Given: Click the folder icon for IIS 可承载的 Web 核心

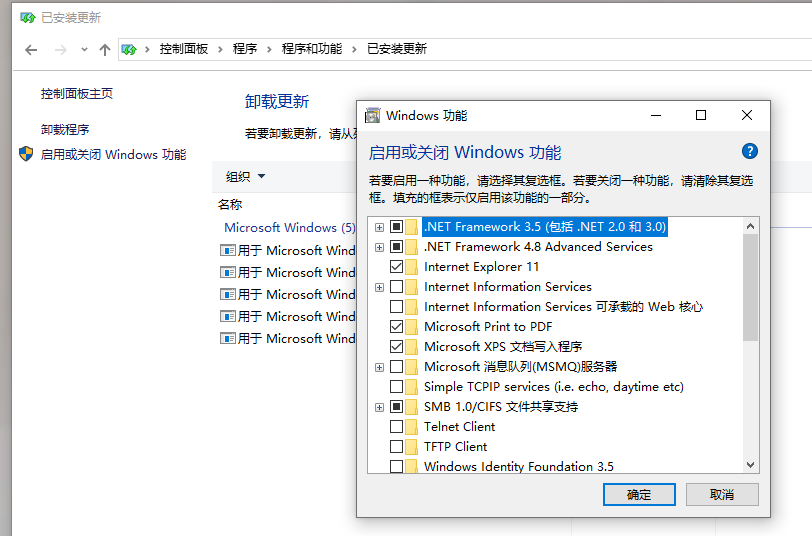Looking at the screenshot, I should point(412,307).
